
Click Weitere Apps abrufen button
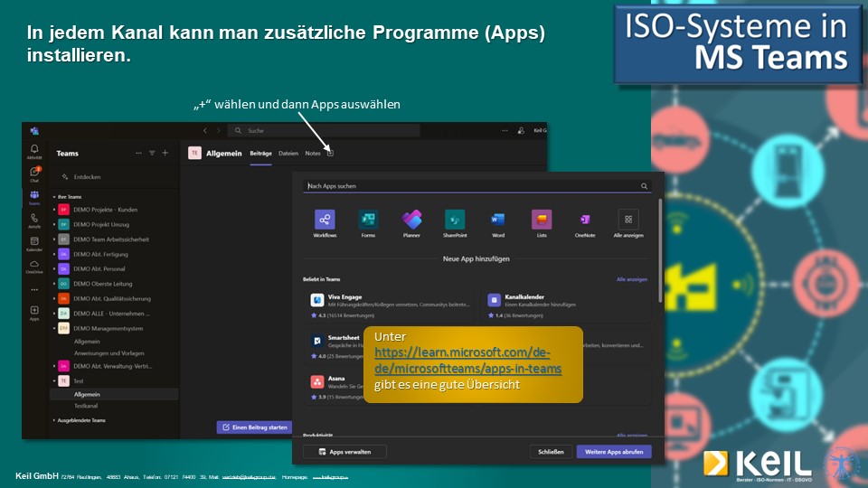(613, 452)
